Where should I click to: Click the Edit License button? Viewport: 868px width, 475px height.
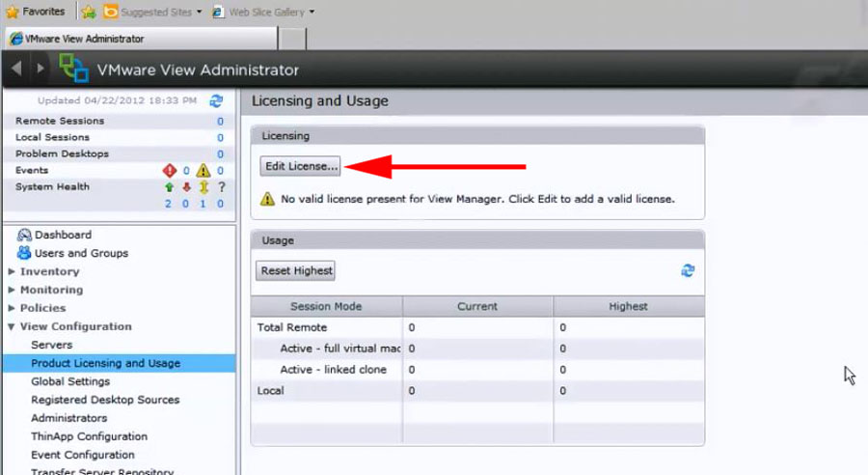(300, 166)
